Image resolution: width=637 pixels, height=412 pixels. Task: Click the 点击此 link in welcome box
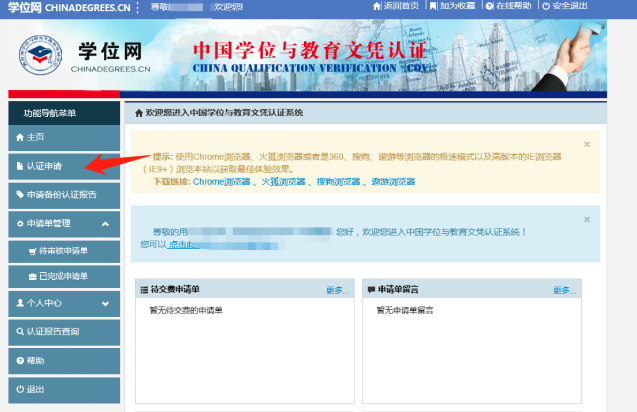point(183,245)
